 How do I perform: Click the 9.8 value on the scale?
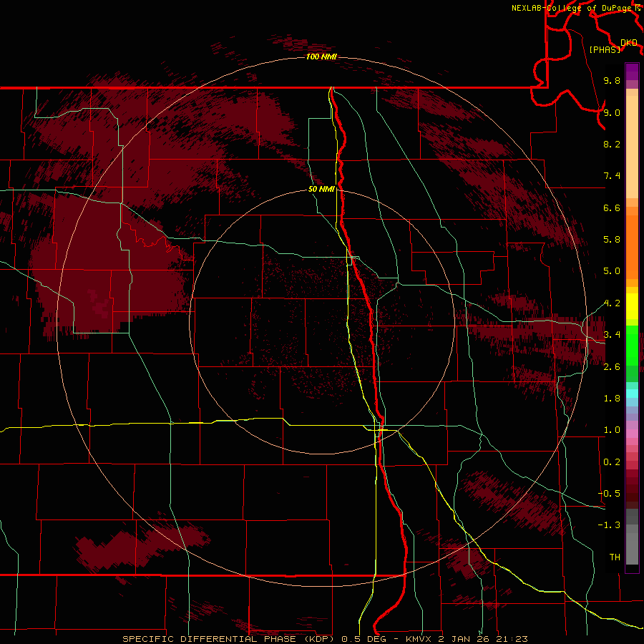(x=612, y=80)
